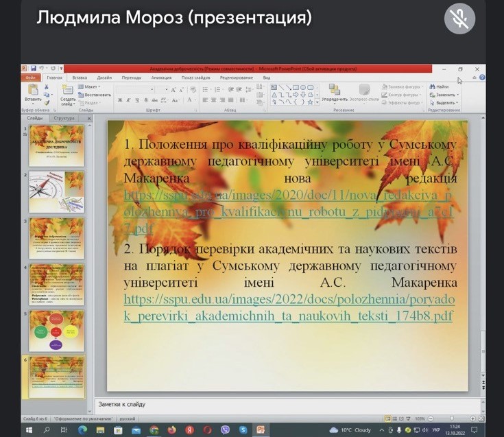Switch to the Структура pane tab

coord(64,119)
